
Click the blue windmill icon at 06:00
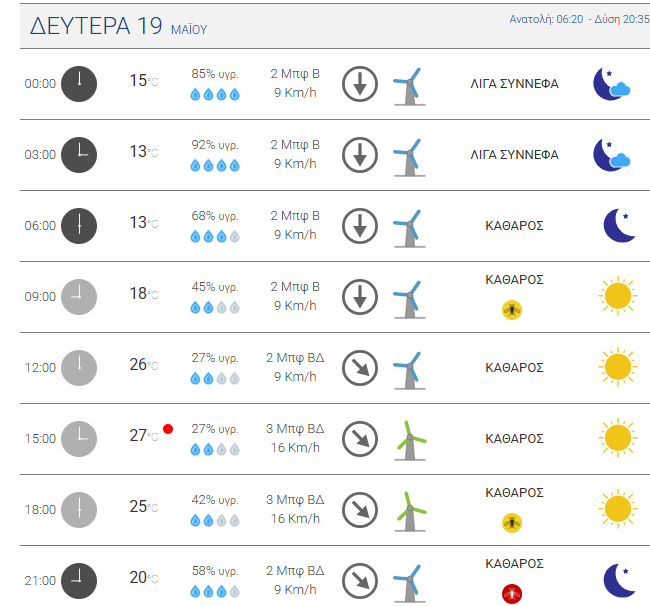click(x=408, y=227)
